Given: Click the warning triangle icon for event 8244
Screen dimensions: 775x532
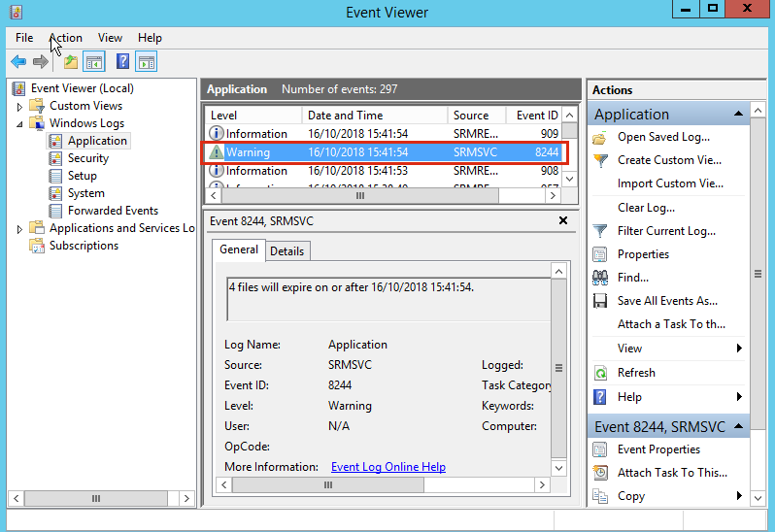Looking at the screenshot, I should click(216, 152).
